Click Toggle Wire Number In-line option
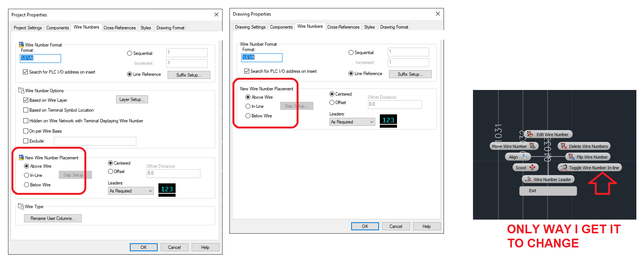Viewport: 644px width, 260px height. click(x=590, y=167)
